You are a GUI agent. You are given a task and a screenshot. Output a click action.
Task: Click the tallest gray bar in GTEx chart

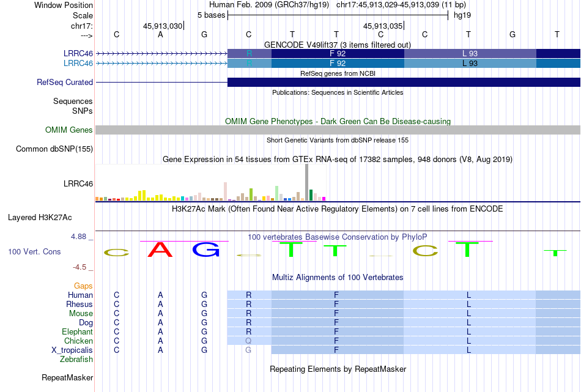(307, 182)
